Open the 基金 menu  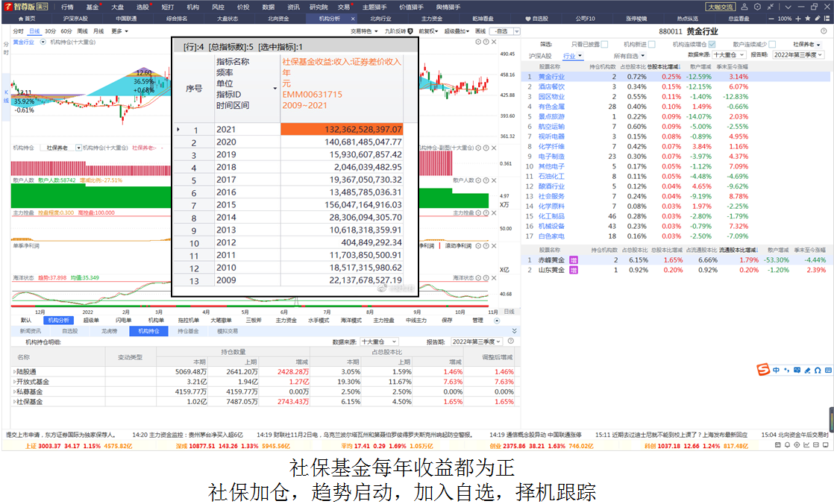pyautogui.click(x=92, y=7)
